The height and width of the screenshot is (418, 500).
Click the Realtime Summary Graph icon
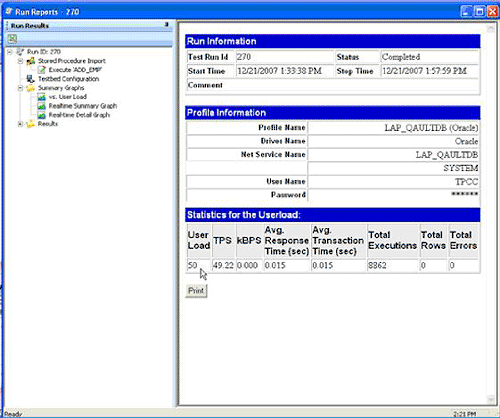click(x=41, y=106)
